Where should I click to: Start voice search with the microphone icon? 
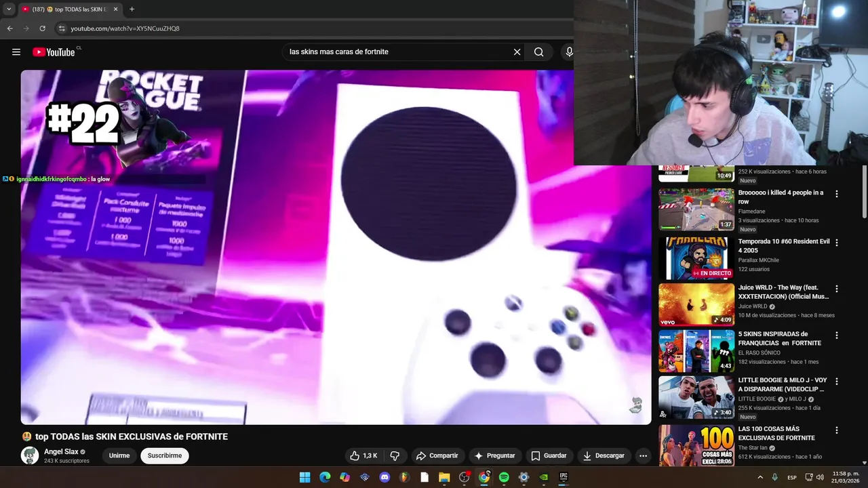568,52
